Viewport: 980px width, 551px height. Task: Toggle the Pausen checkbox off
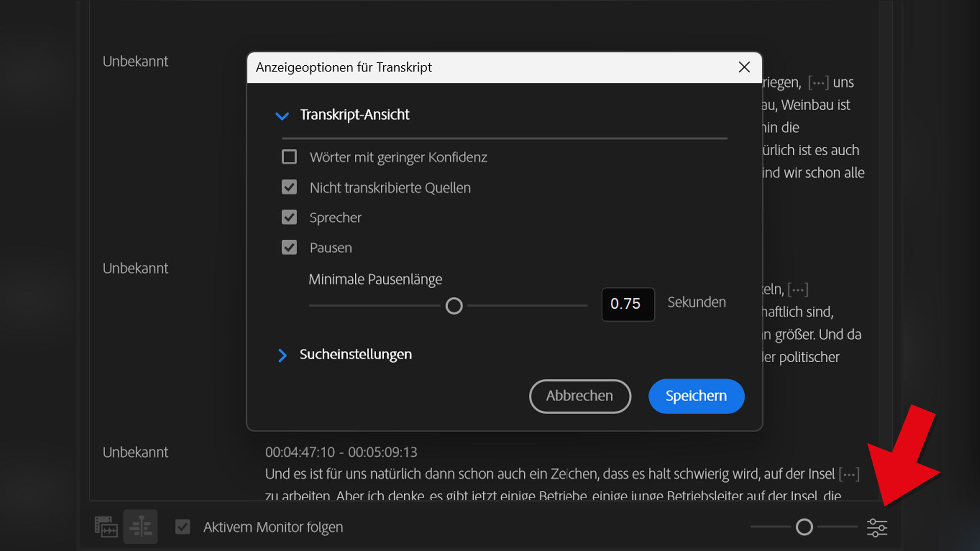click(x=289, y=247)
